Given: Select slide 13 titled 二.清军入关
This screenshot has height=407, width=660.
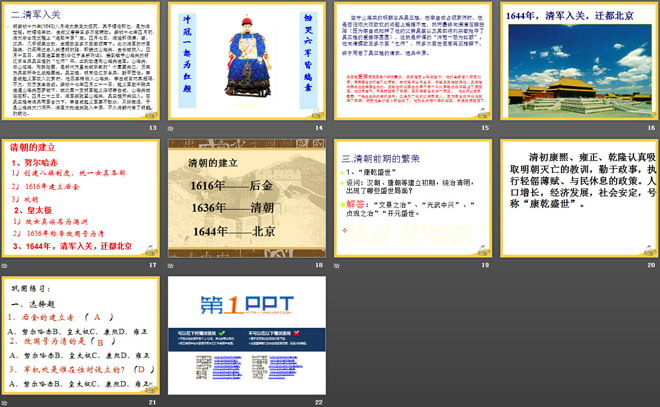Looking at the screenshot, I should point(82,63).
